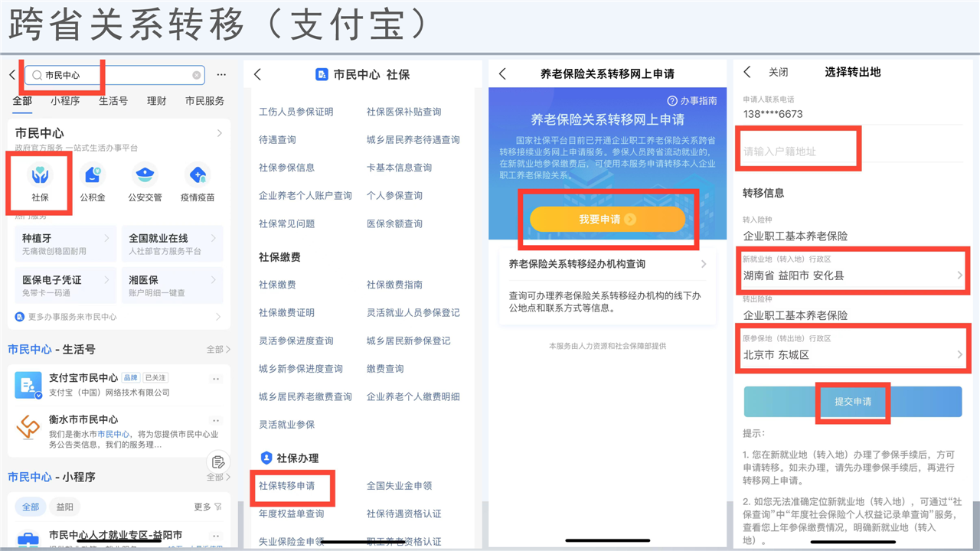Open the 社保转移申请 link
This screenshot has width=980, height=551.
(286, 486)
